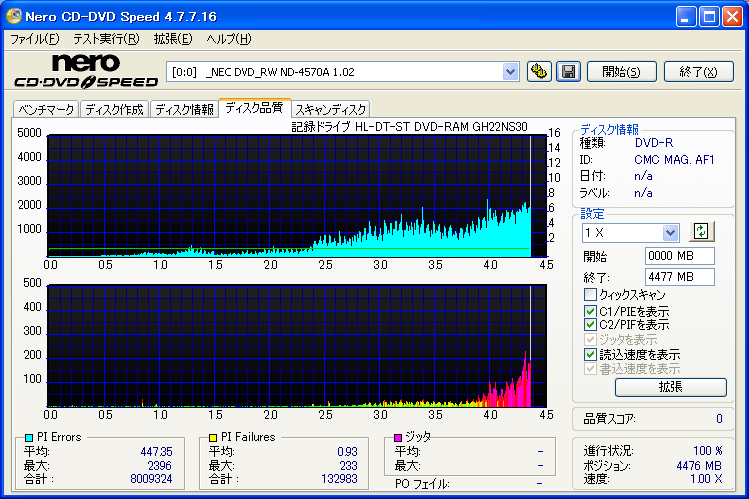Click the PI Errors 平均 value 447.35

pos(156,452)
